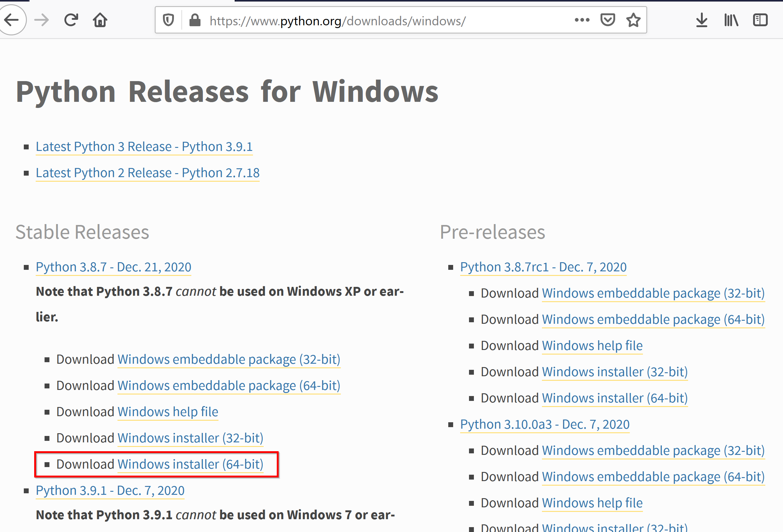Click the browser Back arrow button

coord(12,20)
